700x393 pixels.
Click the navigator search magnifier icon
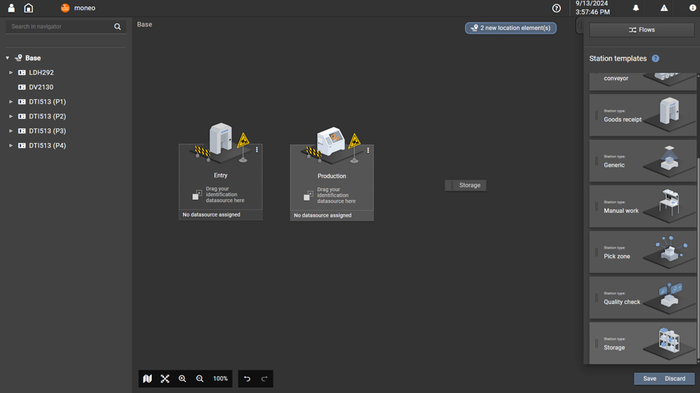117,27
